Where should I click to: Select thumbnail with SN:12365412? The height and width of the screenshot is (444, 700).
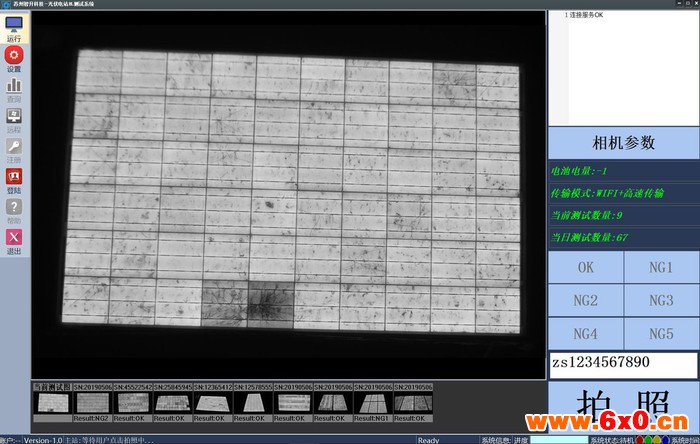tap(212, 402)
